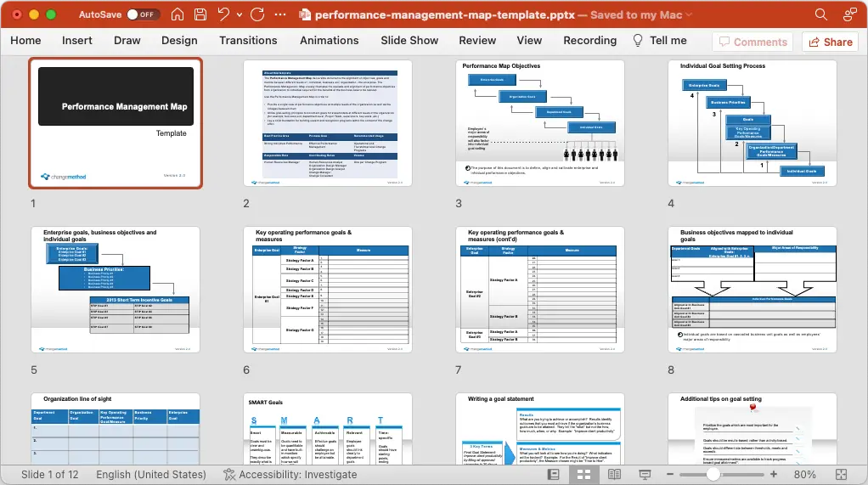Go to the Slide Show tab
The image size is (868, 485).
[409, 41]
